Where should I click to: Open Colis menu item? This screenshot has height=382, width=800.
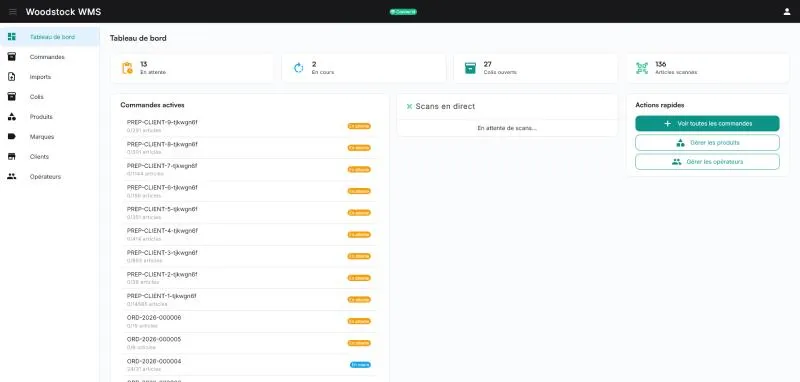49,96
